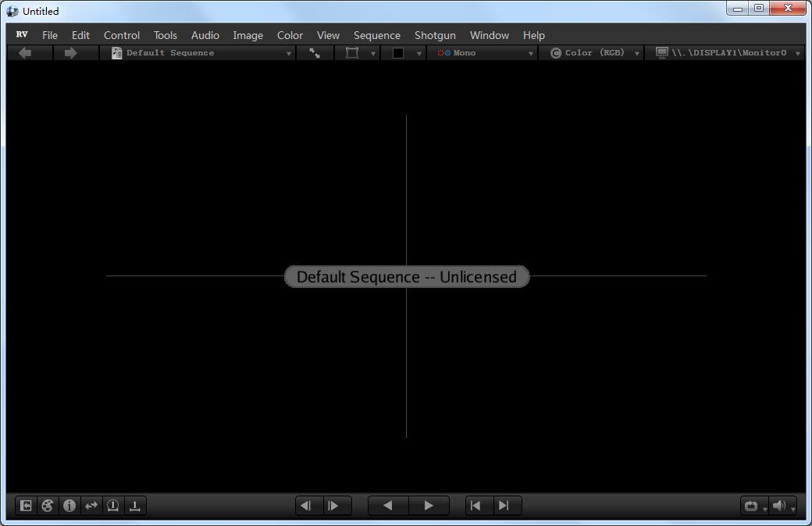Toggle the image info icon

click(x=69, y=505)
